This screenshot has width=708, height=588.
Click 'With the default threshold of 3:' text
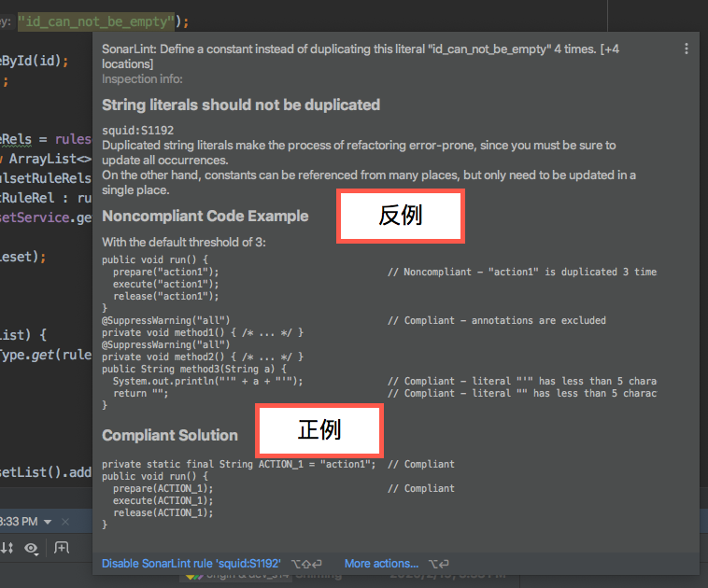click(x=184, y=243)
